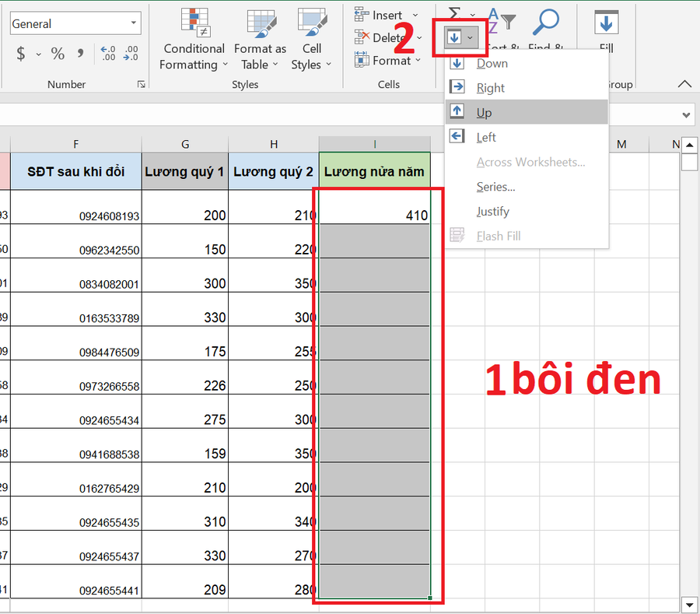Select cell with phone 0834082001
700x614 pixels.
click(76, 275)
